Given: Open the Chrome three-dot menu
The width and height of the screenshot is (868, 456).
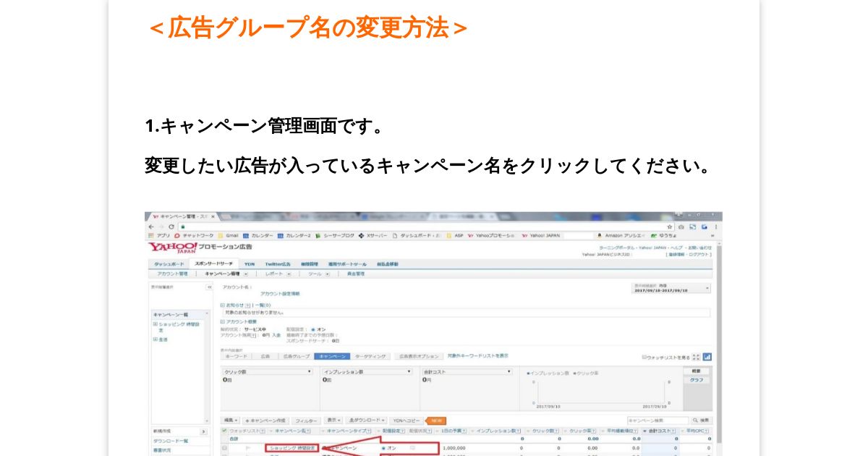Looking at the screenshot, I should [715, 227].
